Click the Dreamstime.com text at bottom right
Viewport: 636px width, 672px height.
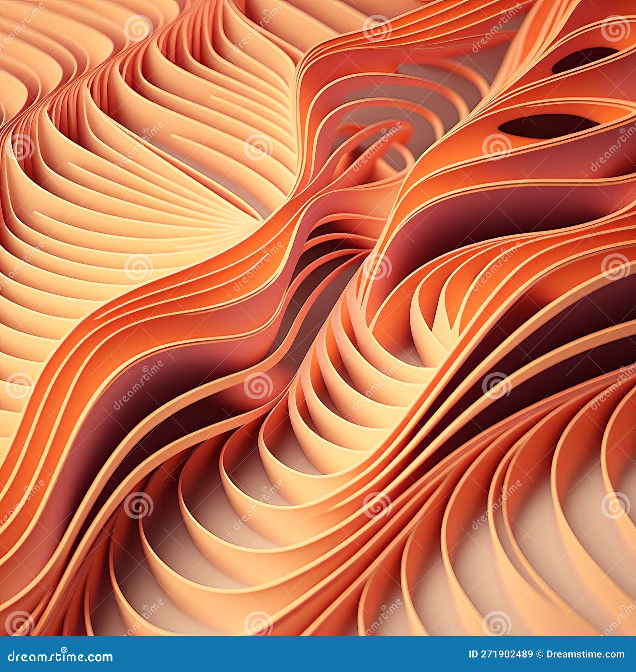click(x=584, y=655)
